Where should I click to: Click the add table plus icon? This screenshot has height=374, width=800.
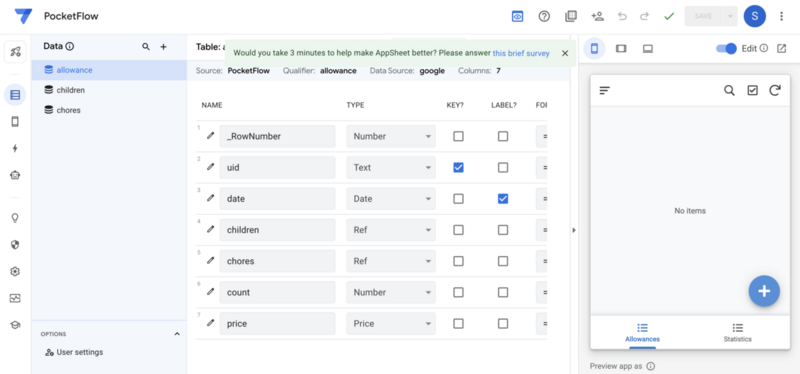163,47
